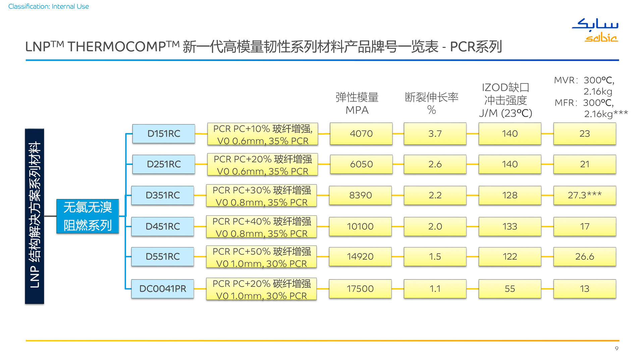Click elongation value 3.7
Screen dimensions: 644x362
click(x=435, y=134)
